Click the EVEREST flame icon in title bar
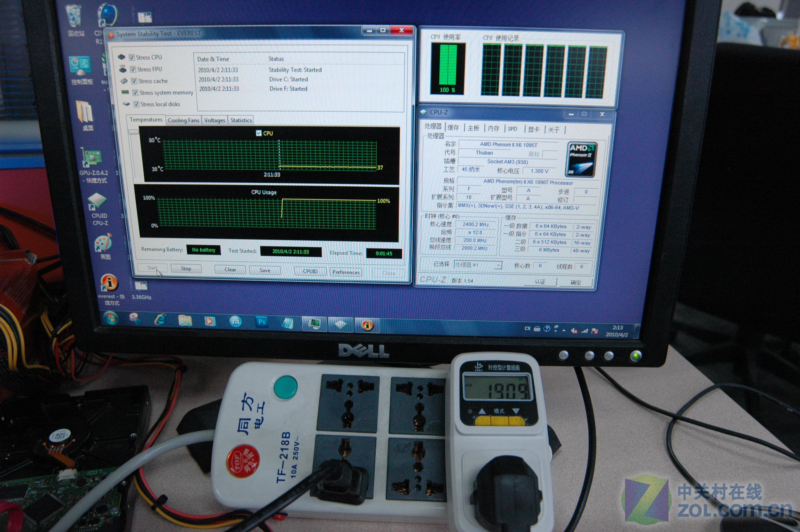The image size is (800, 532). (111, 35)
